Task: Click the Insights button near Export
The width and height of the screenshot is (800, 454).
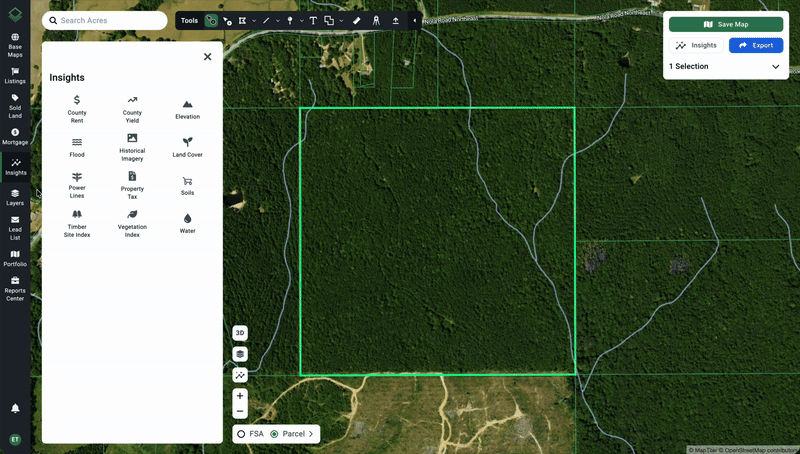Action: click(696, 45)
